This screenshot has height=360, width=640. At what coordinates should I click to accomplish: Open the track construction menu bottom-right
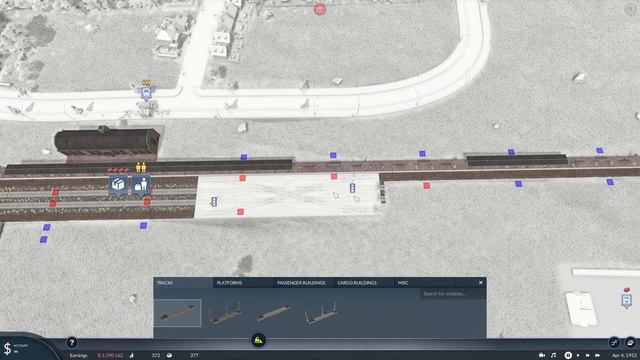tap(614, 342)
